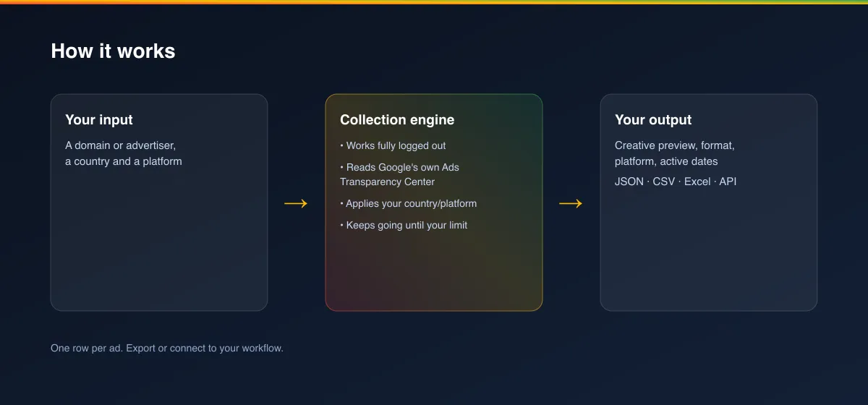
Task: Click the JSON format label
Action: point(629,182)
